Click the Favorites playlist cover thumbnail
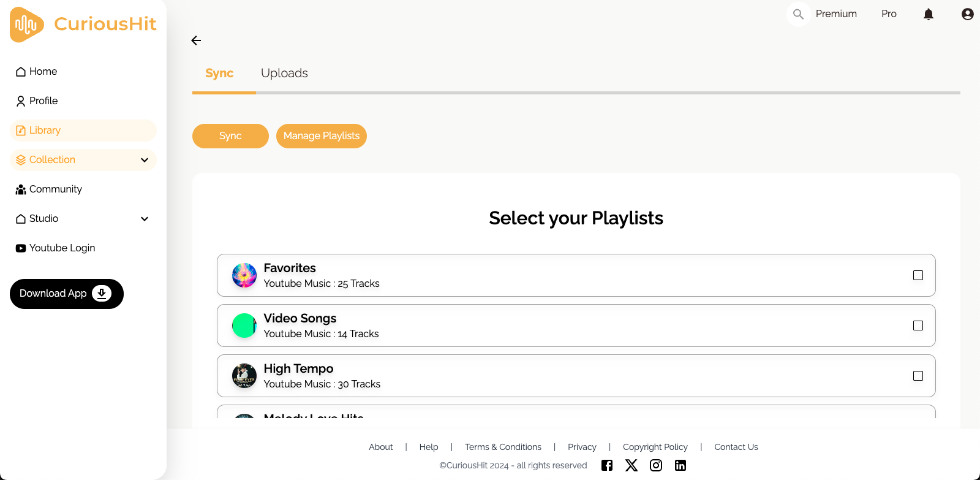Screen dimensions: 980x480 tap(244, 275)
